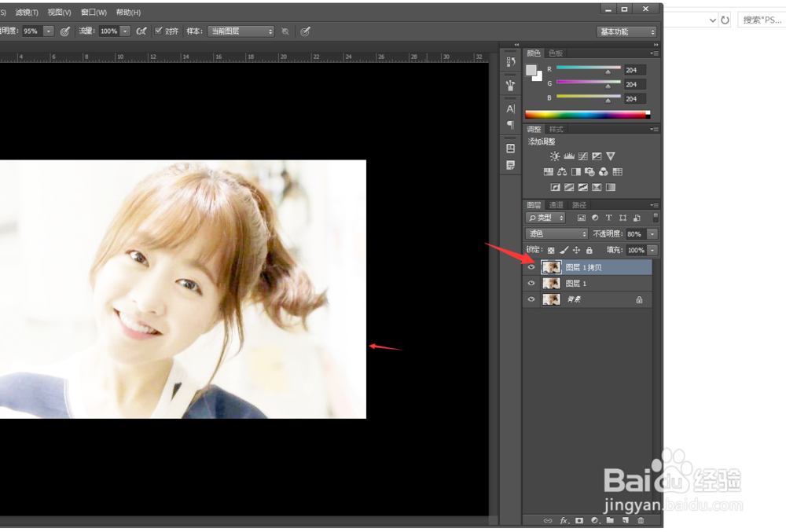This screenshot has height=532, width=786.
Task: Open the Layers panel flyout menu
Action: pos(654,205)
